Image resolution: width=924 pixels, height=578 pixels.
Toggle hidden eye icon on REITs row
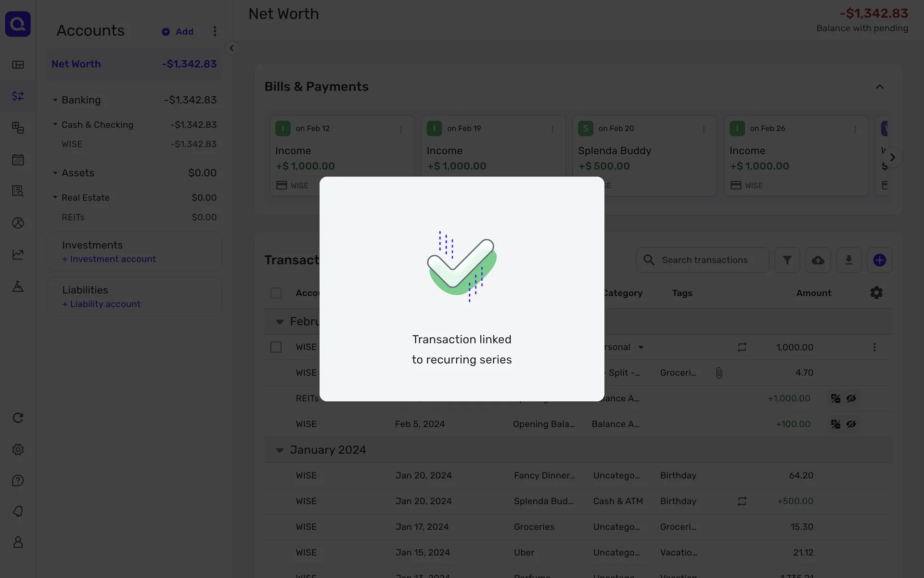tap(851, 398)
